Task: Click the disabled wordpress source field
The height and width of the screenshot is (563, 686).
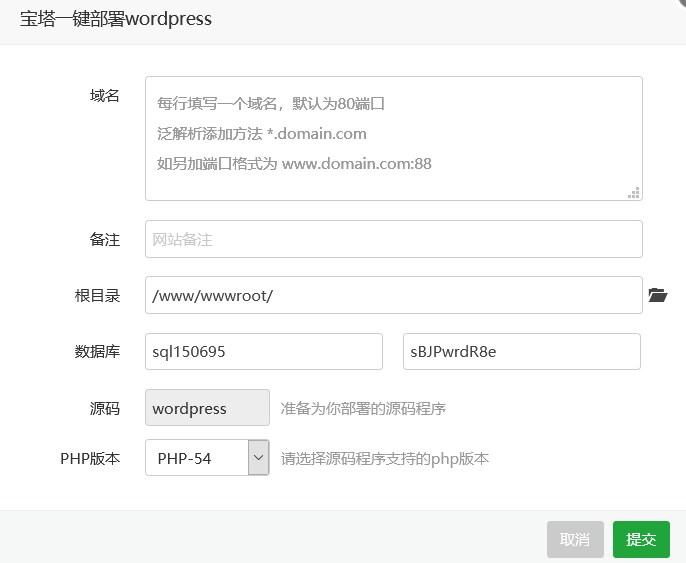Action: (x=207, y=408)
